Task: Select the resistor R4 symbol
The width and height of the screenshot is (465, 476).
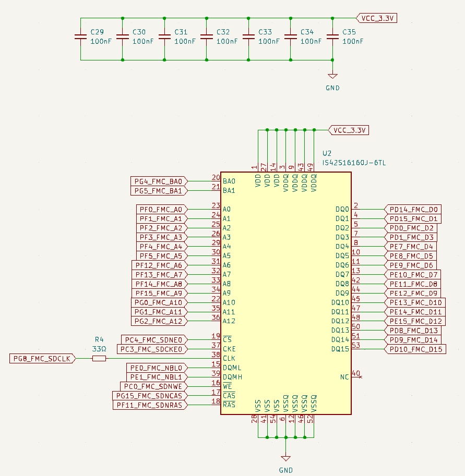Action: point(98,358)
